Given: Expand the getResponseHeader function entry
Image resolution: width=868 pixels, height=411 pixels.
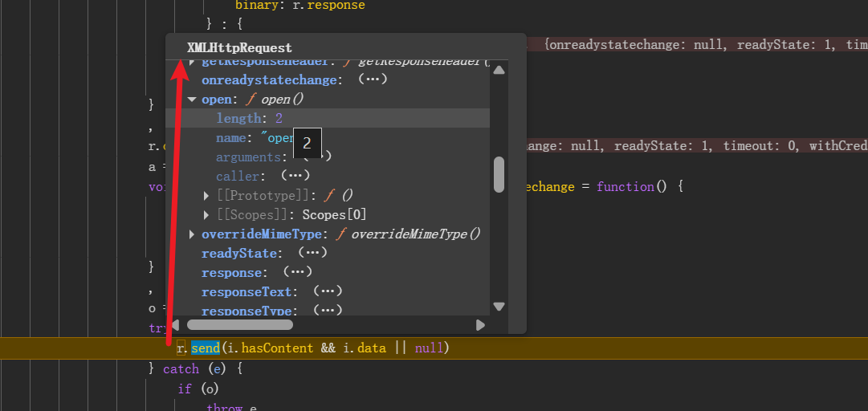Looking at the screenshot, I should tap(192, 62).
